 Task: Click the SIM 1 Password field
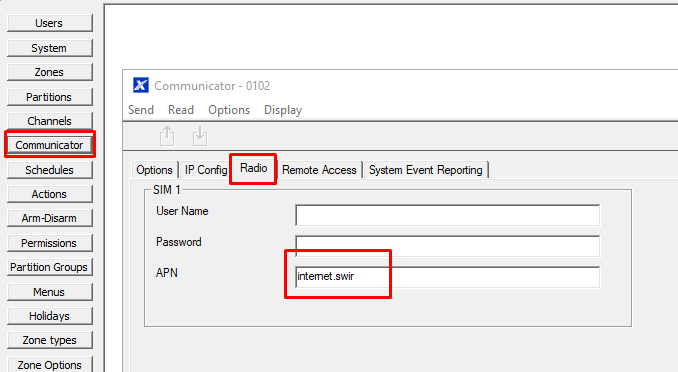coord(448,246)
